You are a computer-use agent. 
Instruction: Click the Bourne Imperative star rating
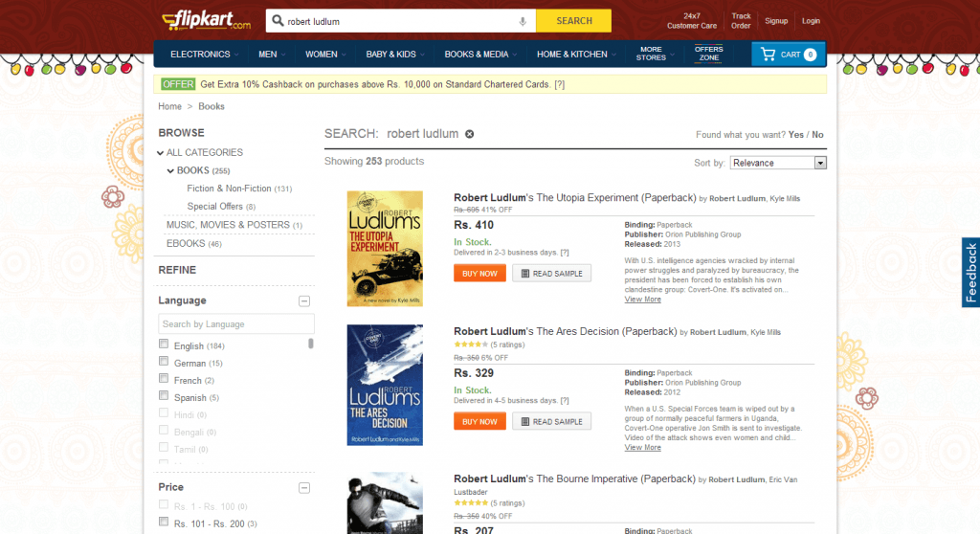(471, 502)
